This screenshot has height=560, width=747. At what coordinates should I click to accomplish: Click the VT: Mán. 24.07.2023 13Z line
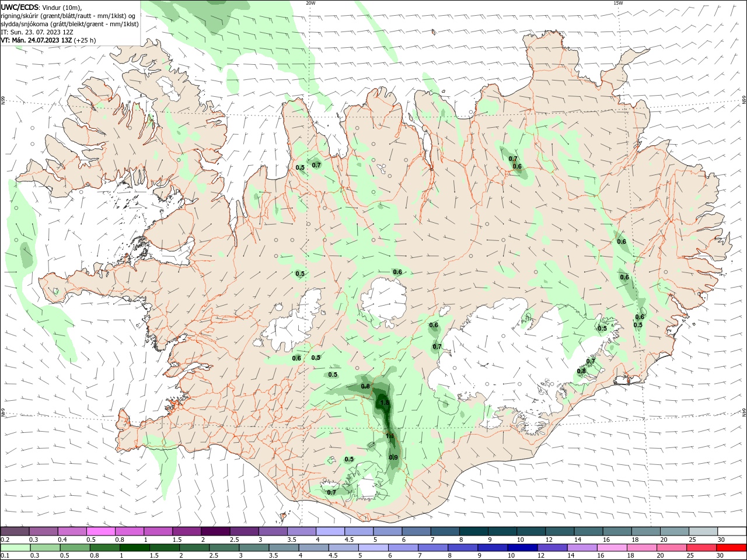coord(48,40)
